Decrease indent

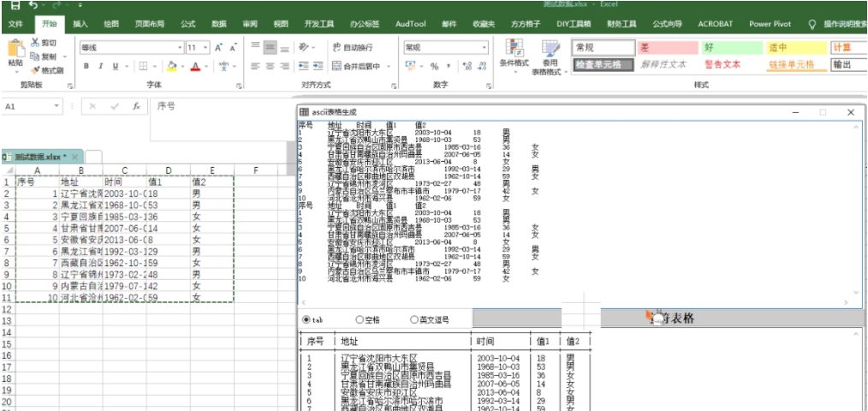tap(303, 66)
